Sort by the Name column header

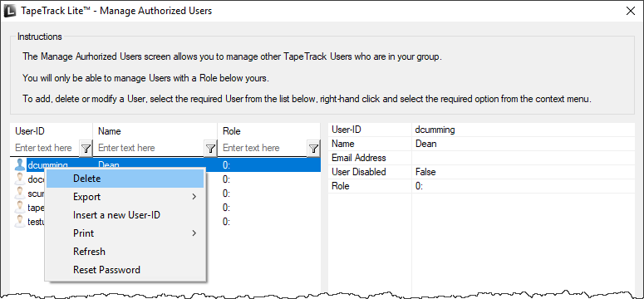pos(155,131)
